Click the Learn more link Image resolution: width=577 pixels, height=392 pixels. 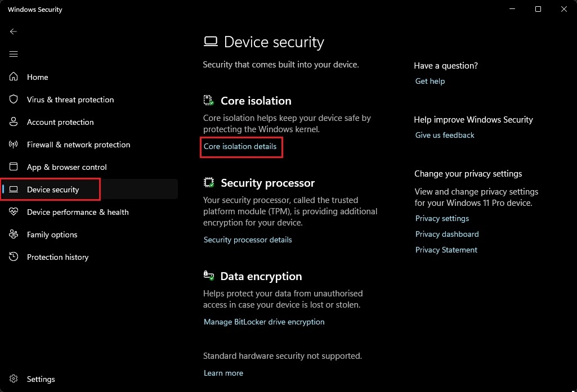pos(223,373)
